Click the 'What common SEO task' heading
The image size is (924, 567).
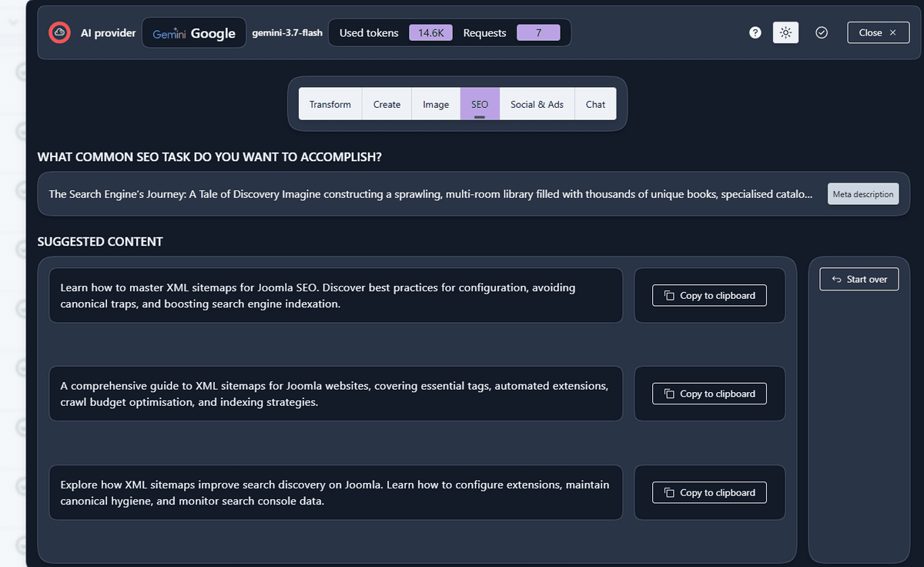(209, 157)
